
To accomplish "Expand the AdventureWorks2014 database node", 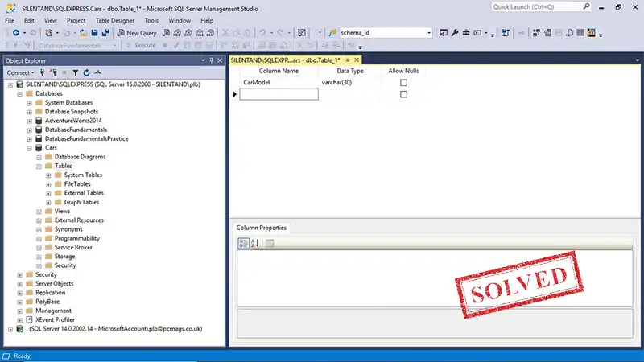I will tap(29, 121).
